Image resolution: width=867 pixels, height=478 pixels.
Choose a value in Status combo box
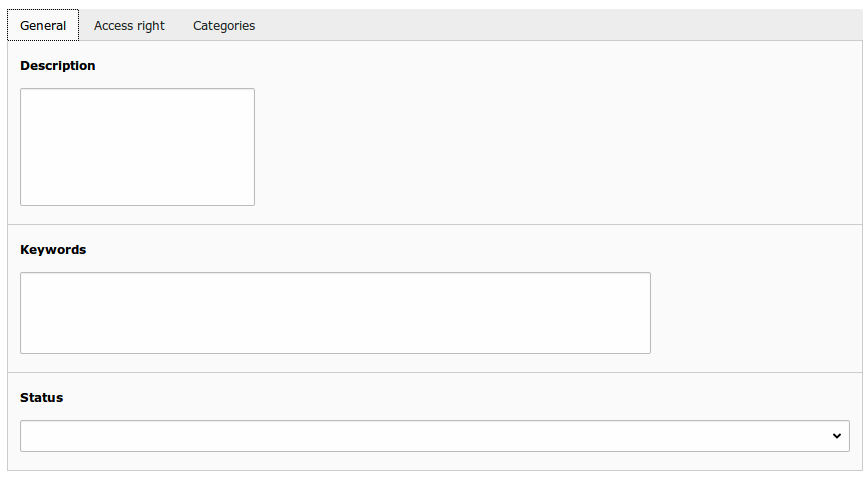[x=435, y=436]
